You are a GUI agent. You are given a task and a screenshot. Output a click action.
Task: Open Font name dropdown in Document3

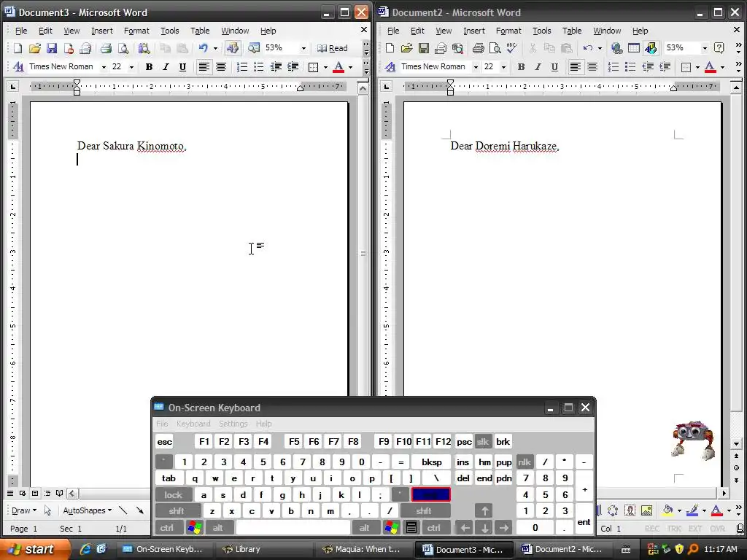[x=104, y=67]
